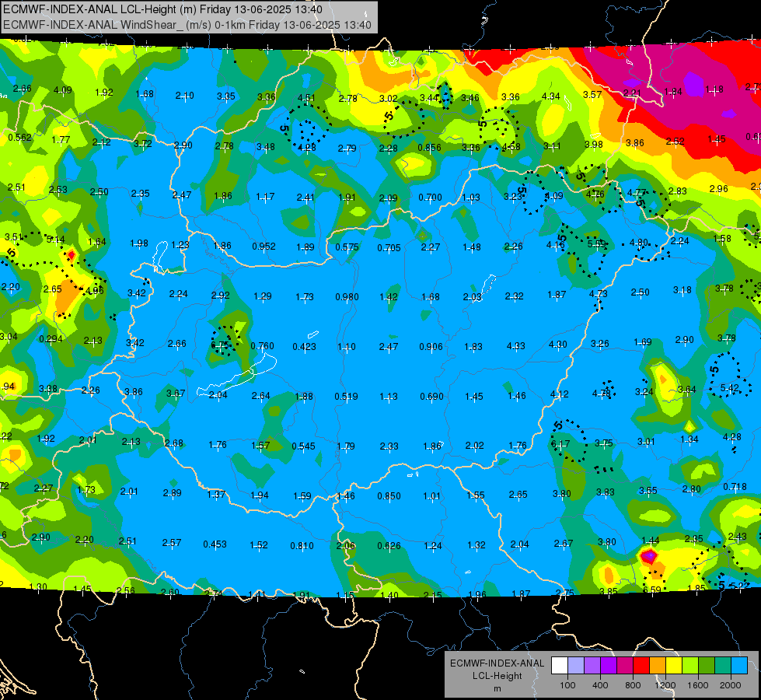
Task: Click the wind shear value 0.952
Action: point(264,247)
